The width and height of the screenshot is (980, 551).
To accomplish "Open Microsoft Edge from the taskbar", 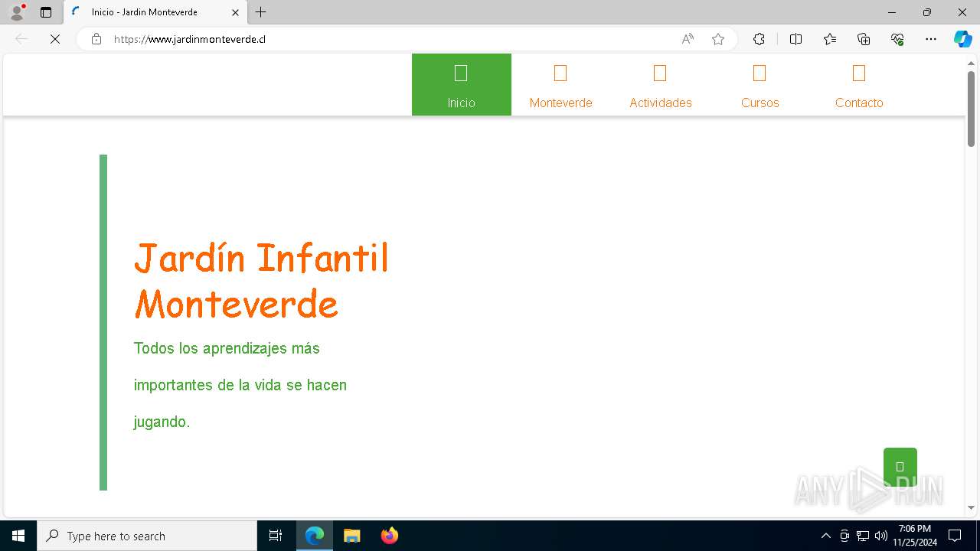I will click(315, 536).
